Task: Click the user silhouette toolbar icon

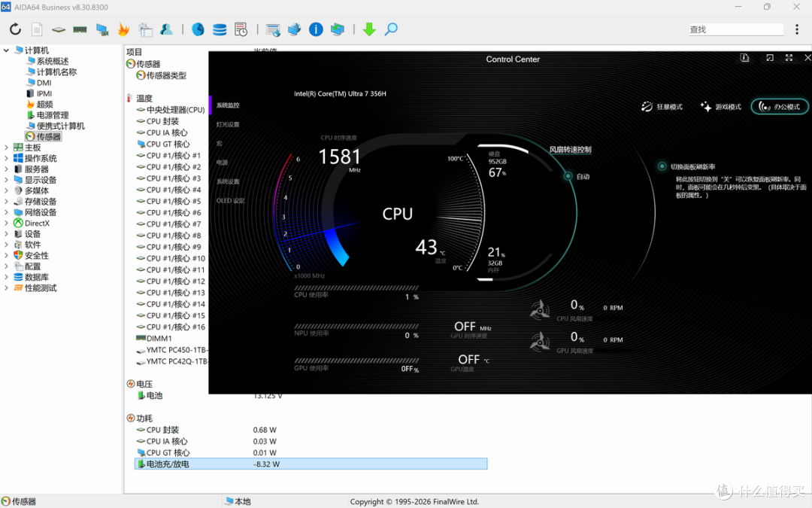Action: click(166, 29)
